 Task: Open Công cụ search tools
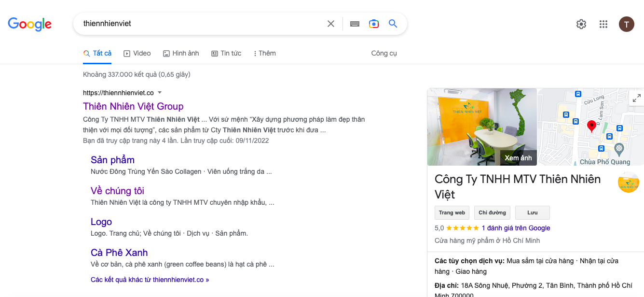point(384,53)
